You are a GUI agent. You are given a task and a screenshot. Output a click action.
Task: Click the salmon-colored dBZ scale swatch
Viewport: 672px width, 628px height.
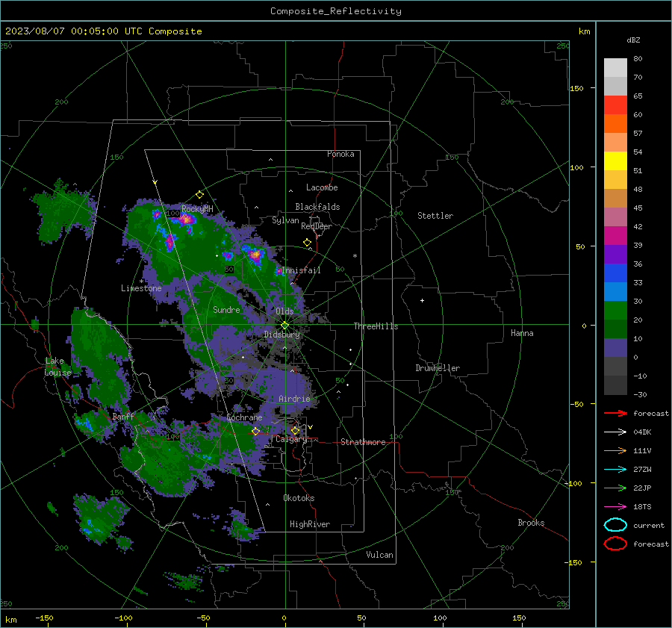click(615, 143)
